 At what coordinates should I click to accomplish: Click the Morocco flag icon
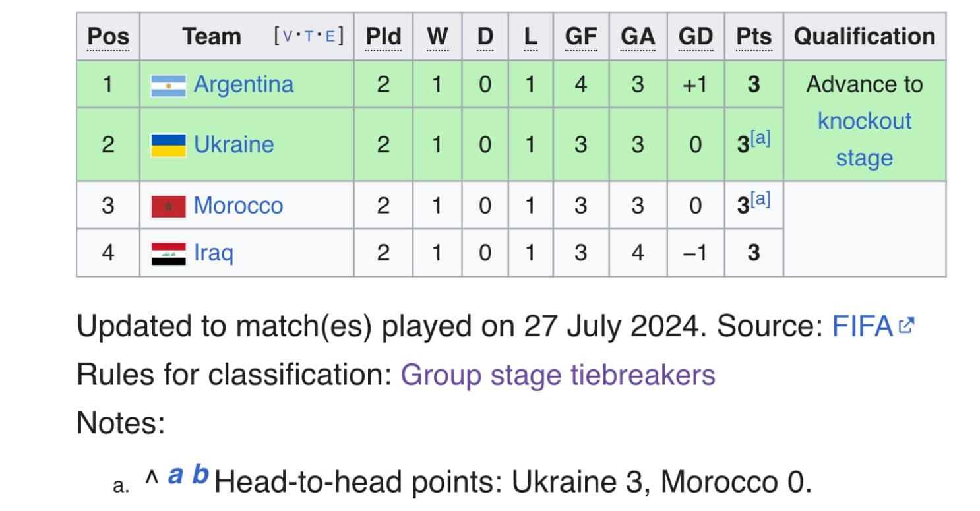point(168,206)
